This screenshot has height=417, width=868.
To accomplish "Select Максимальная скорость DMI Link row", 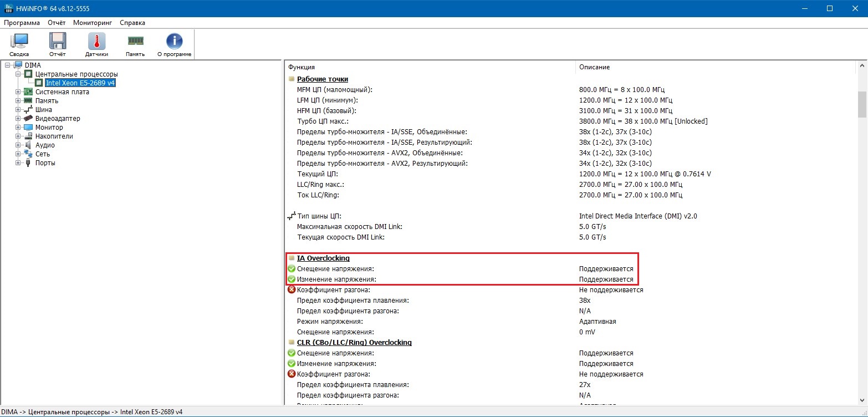I will 571,227.
